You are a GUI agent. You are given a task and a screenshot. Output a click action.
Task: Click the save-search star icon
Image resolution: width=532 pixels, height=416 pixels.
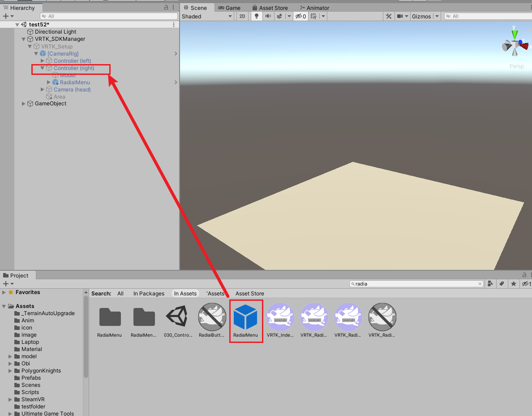(513, 284)
